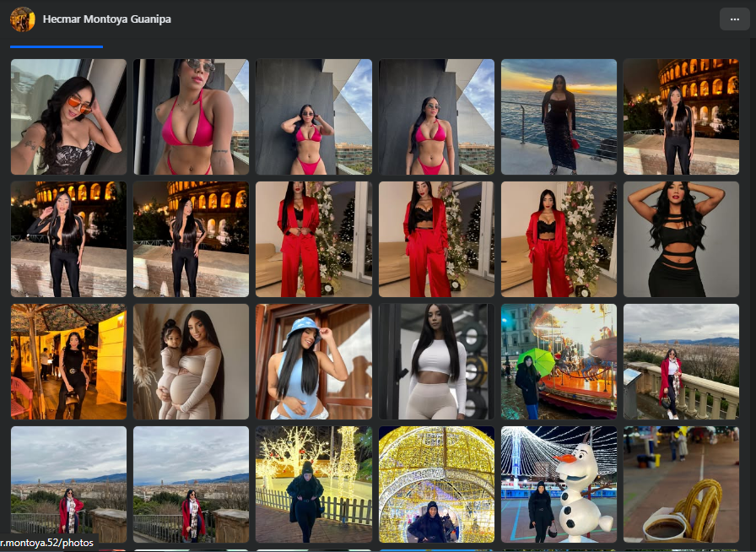Open the coffee cup and churros photo
The width and height of the screenshot is (756, 552).
point(681,484)
